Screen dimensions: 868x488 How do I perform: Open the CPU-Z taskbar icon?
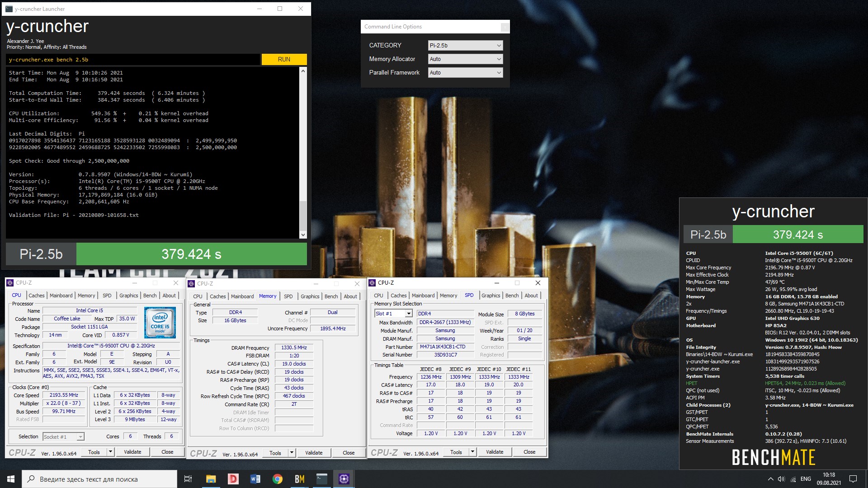click(344, 479)
